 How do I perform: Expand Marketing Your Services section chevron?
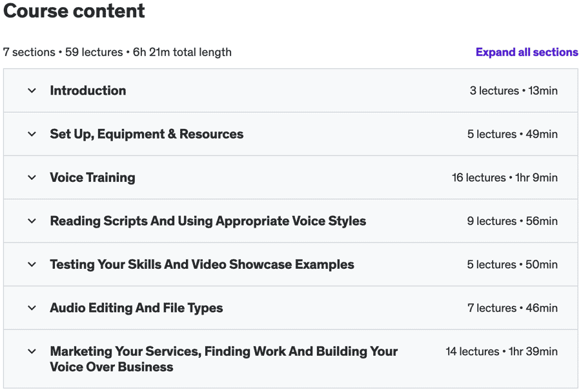32,351
